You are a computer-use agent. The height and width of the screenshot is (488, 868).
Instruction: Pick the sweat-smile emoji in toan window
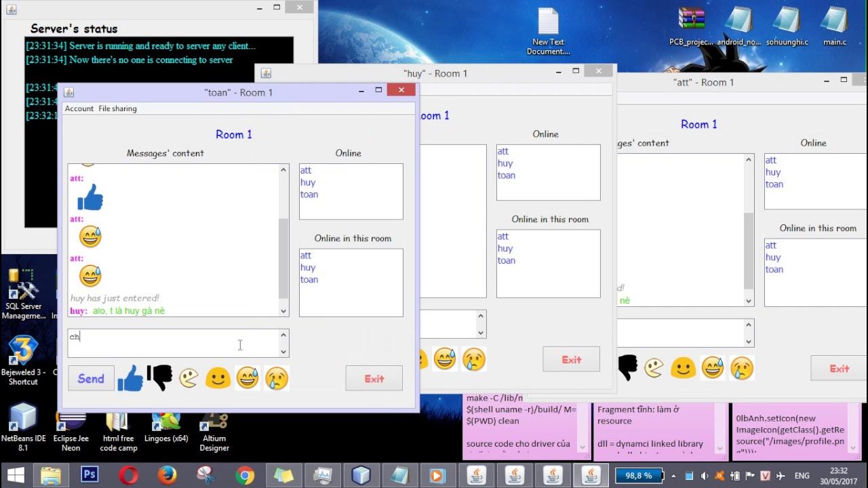click(x=248, y=378)
